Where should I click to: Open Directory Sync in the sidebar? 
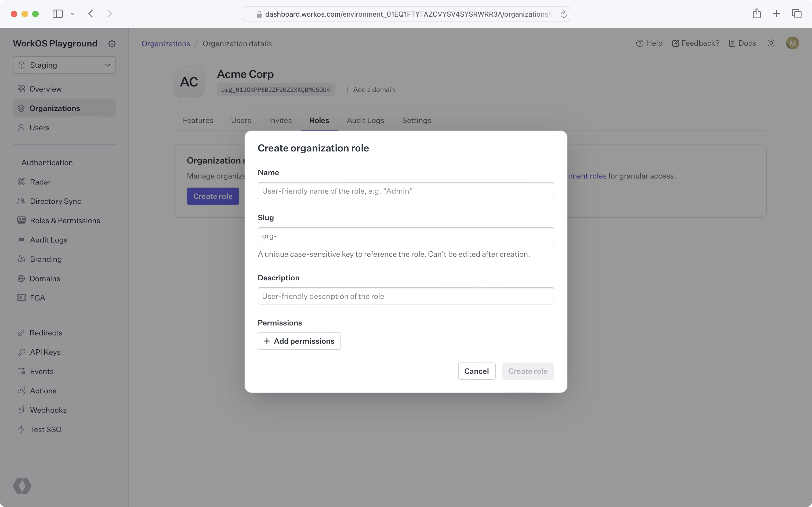55,201
